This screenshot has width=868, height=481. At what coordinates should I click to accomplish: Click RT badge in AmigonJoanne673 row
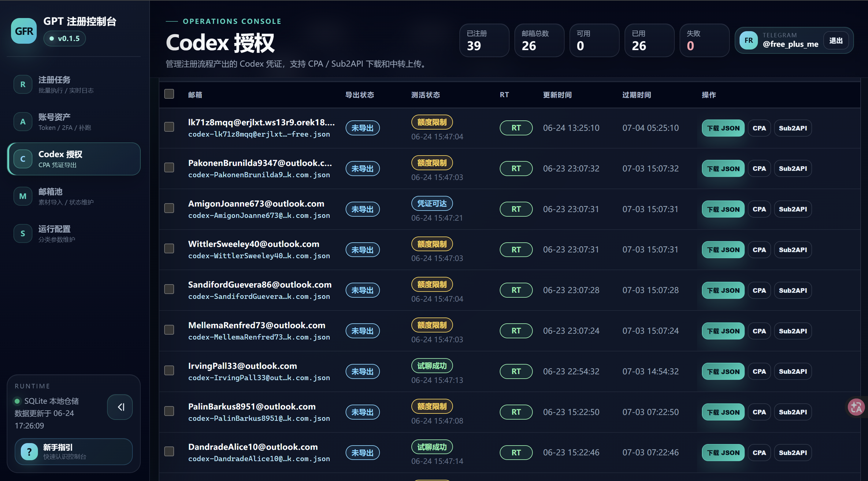[x=516, y=209]
